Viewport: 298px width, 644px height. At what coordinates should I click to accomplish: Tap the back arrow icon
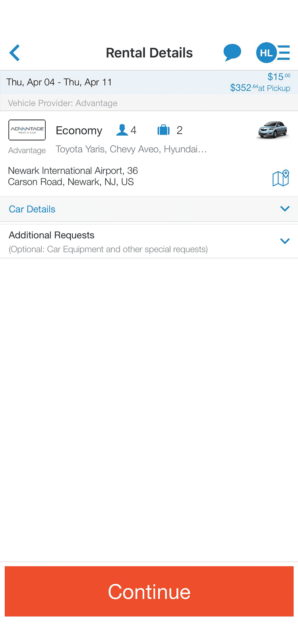point(15,53)
